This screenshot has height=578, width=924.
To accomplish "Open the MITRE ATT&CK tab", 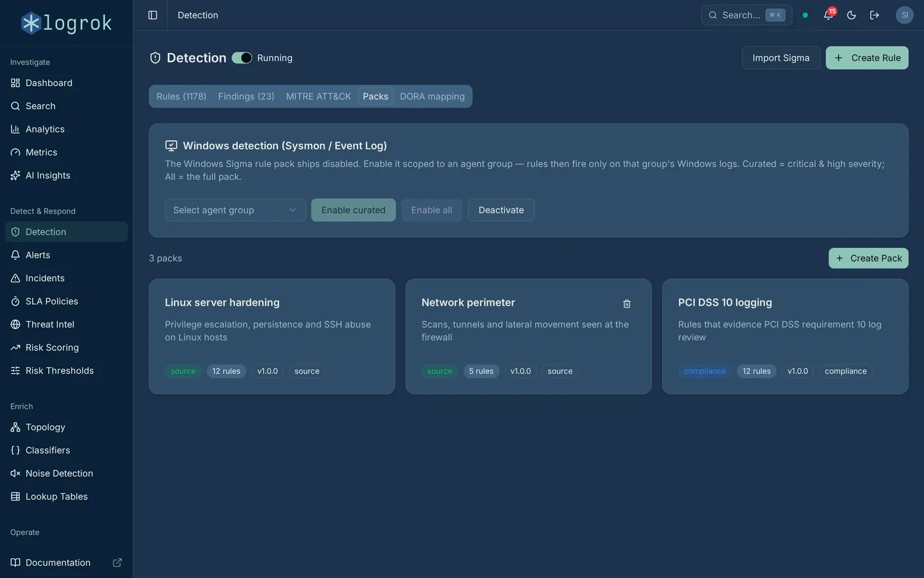I will [318, 96].
